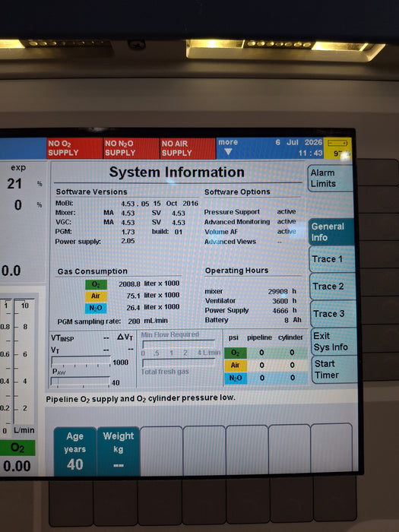Switch to the Trace 1 tab

pos(332,259)
